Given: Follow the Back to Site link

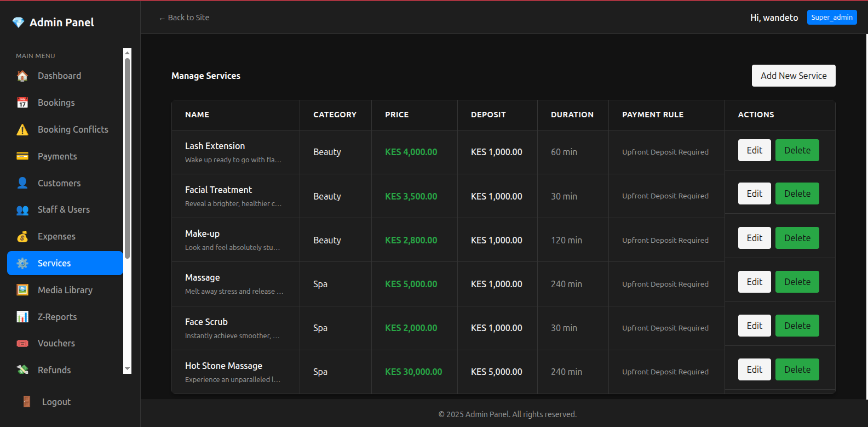Looking at the screenshot, I should 184,18.
